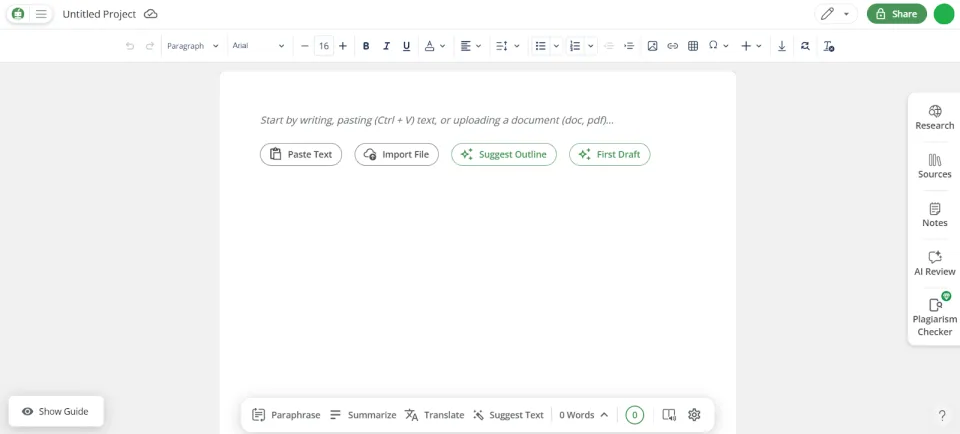
Task: Click the Import File button
Action: [397, 154]
